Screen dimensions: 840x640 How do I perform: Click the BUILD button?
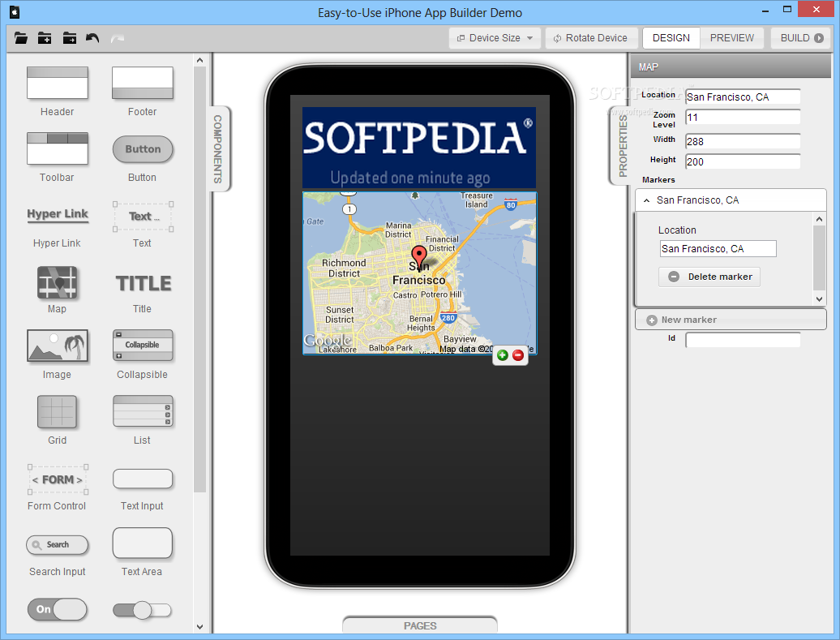(801, 38)
